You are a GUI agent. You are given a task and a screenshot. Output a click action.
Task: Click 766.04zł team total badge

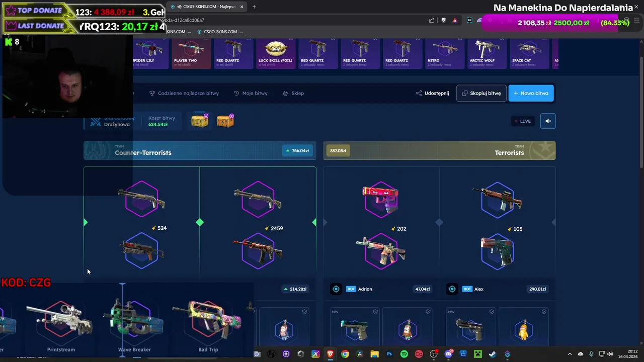[297, 150]
